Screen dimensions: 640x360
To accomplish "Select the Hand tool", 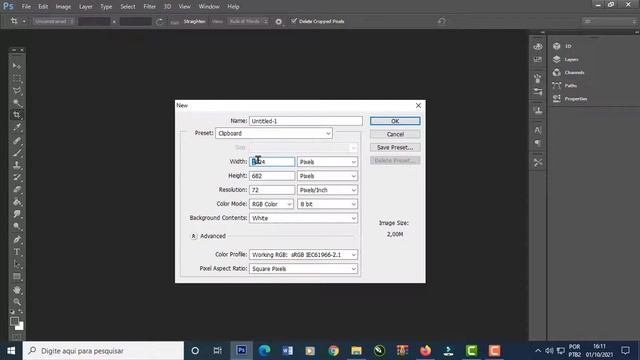I will pos(17,290).
